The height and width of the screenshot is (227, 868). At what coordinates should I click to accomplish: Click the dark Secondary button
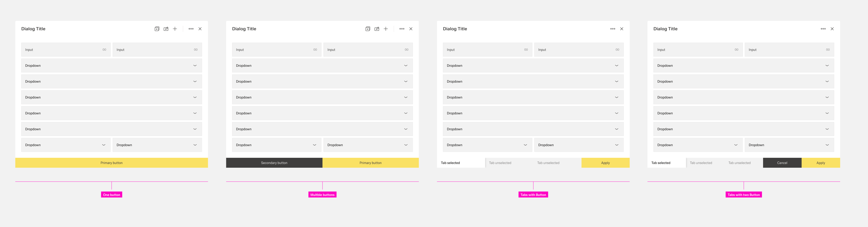click(274, 163)
